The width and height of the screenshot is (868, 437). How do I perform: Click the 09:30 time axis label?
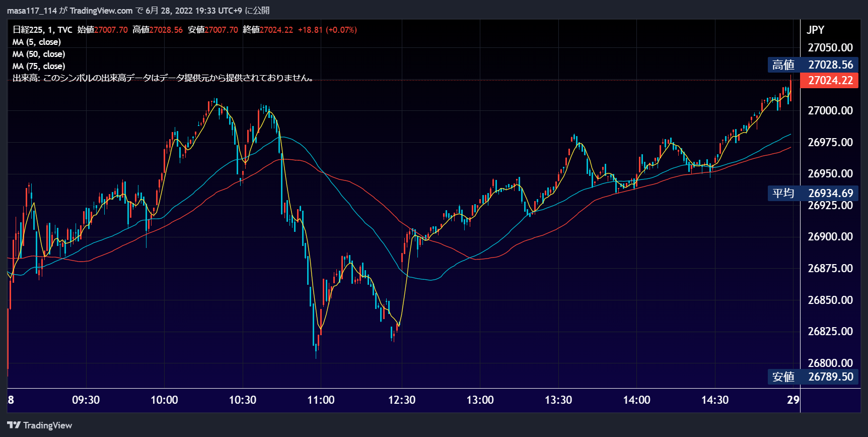click(x=86, y=400)
